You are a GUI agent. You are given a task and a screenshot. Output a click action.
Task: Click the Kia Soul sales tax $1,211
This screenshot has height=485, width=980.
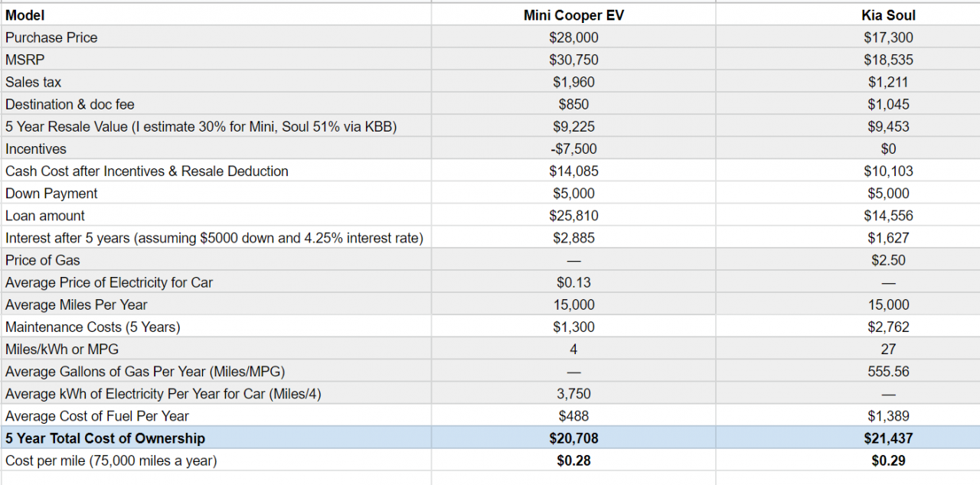point(888,82)
